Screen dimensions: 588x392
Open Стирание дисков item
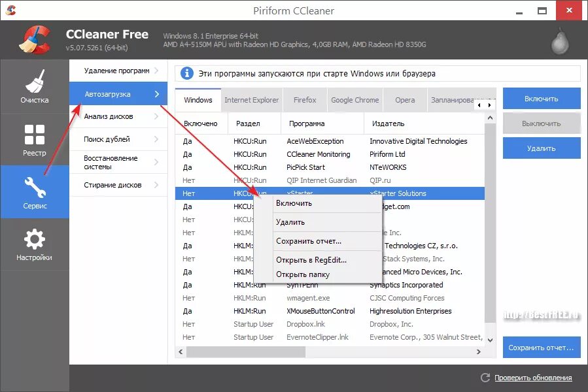(x=118, y=185)
